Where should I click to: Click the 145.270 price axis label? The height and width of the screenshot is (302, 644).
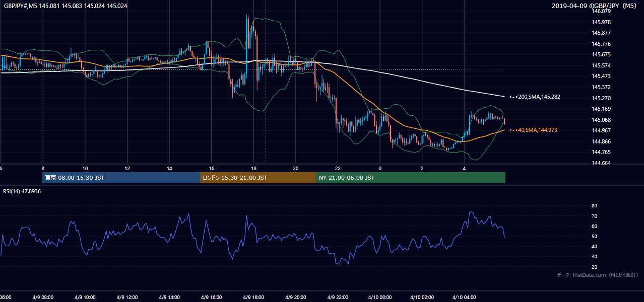(x=602, y=98)
